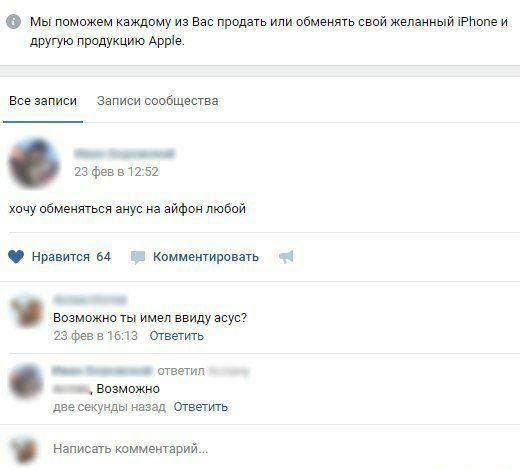Click the heart like icon
Image resolution: width=520 pixels, height=470 pixels.
(16, 257)
